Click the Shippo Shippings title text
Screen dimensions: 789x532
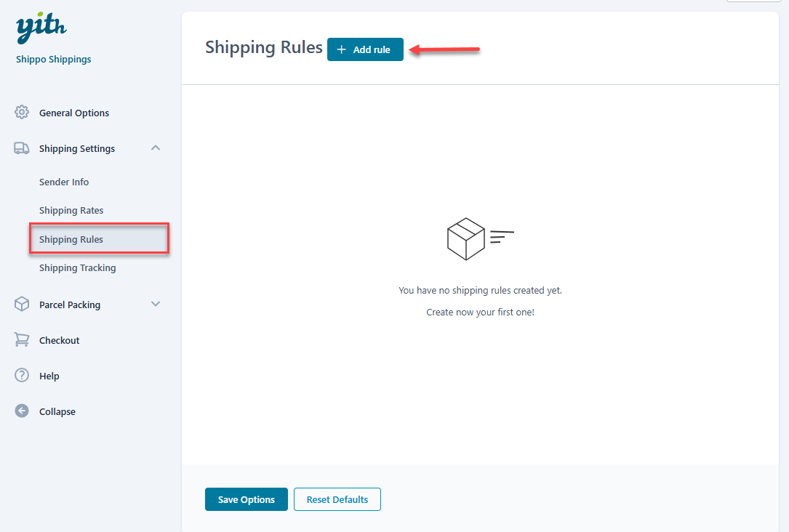click(53, 59)
